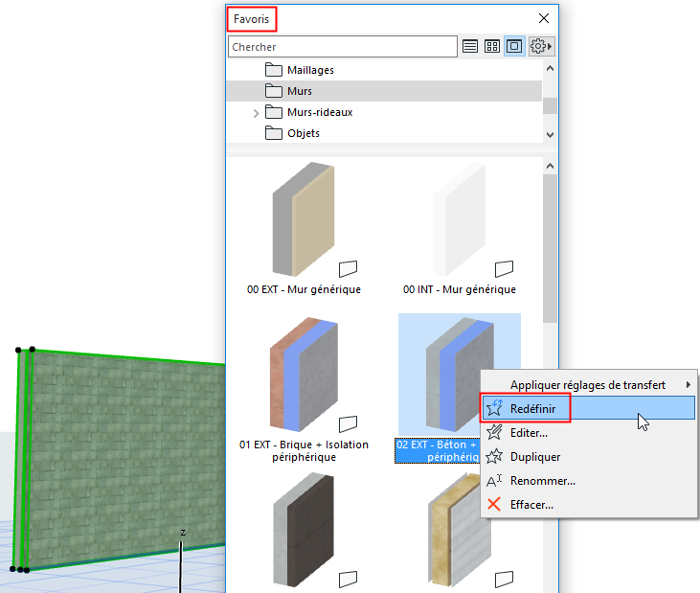Choose Renommer... from the context menu
The width and height of the screenshot is (700, 593).
coord(589,481)
